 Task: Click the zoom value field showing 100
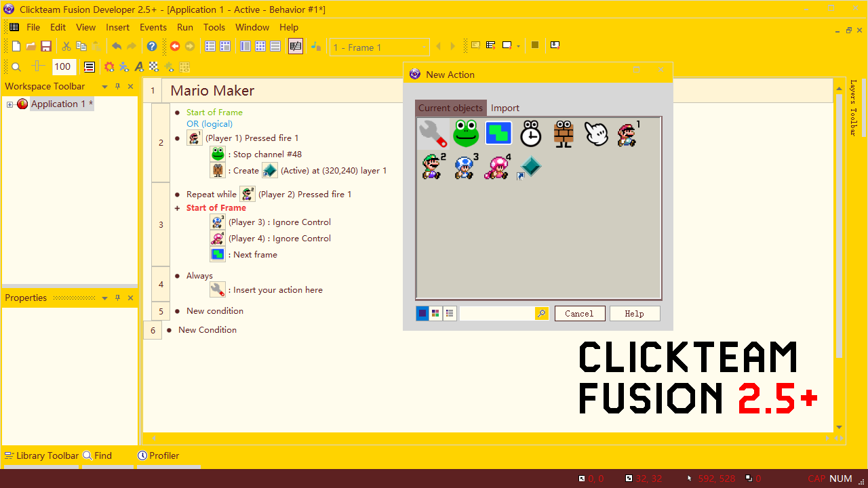click(x=64, y=67)
